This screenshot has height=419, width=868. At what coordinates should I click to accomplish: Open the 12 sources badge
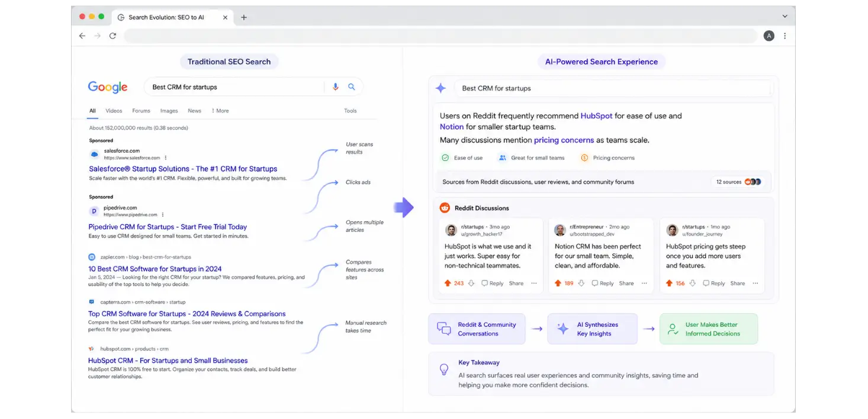pyautogui.click(x=738, y=182)
